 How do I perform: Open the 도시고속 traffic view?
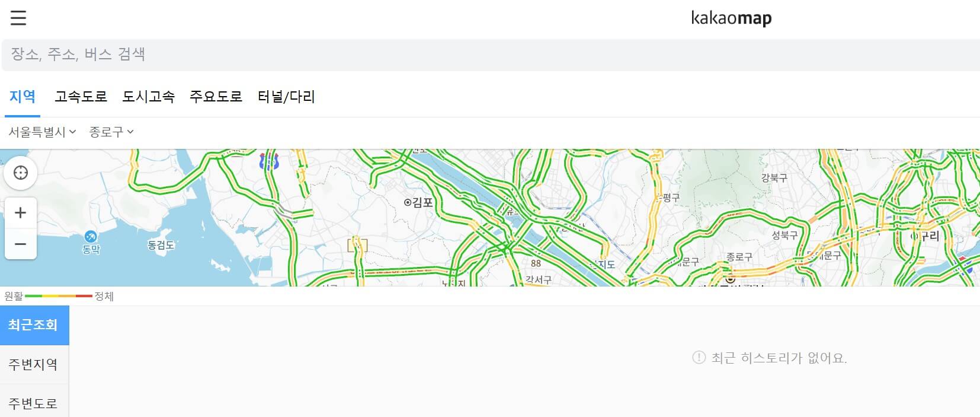[149, 97]
